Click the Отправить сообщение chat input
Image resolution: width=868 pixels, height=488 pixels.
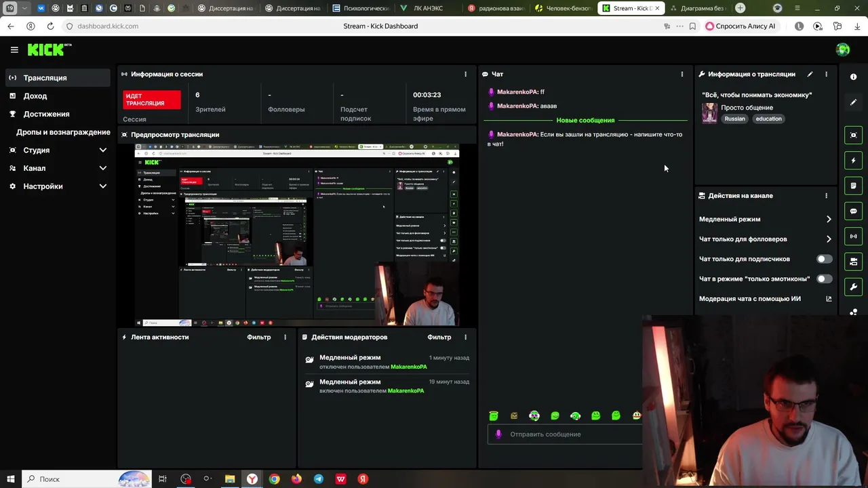(565, 434)
